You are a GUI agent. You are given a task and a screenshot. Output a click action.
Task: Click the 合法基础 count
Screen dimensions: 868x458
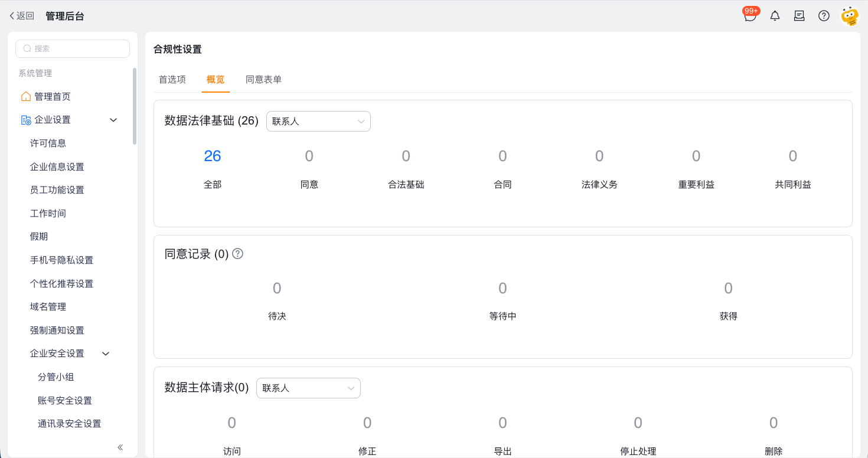(x=406, y=156)
